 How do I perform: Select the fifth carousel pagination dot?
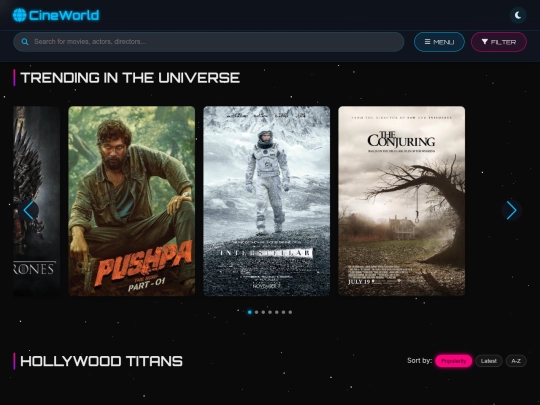point(277,312)
